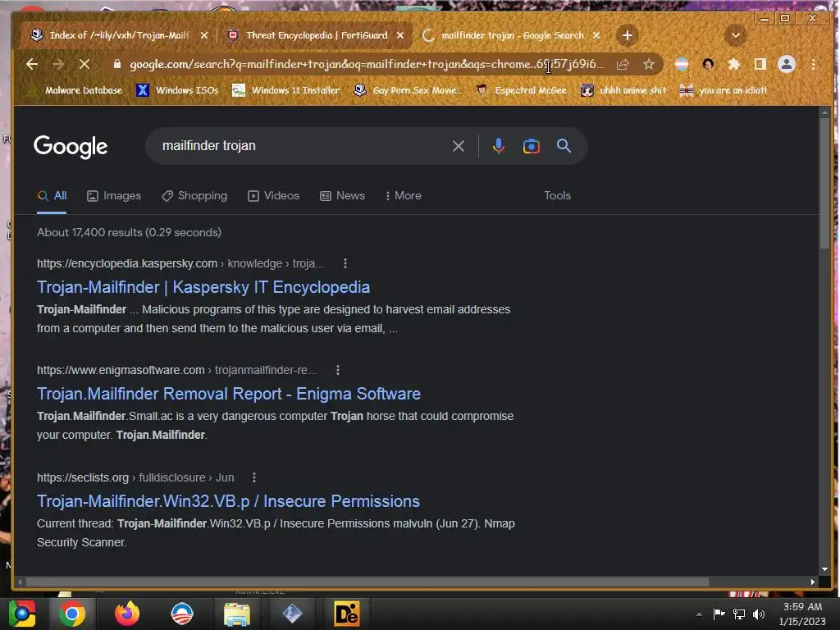Open the network tray icon
840x630 pixels.
pos(739,614)
